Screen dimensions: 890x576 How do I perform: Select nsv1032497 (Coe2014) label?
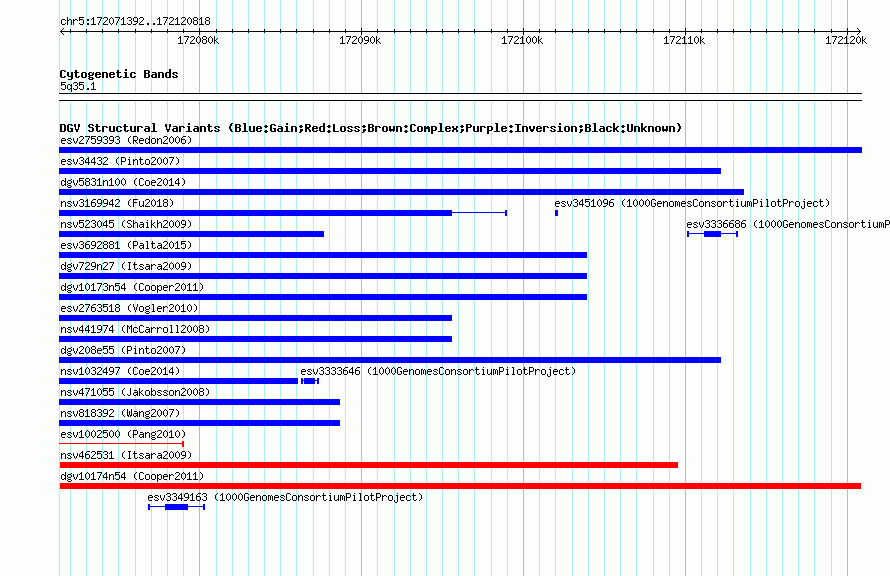[x=120, y=371]
